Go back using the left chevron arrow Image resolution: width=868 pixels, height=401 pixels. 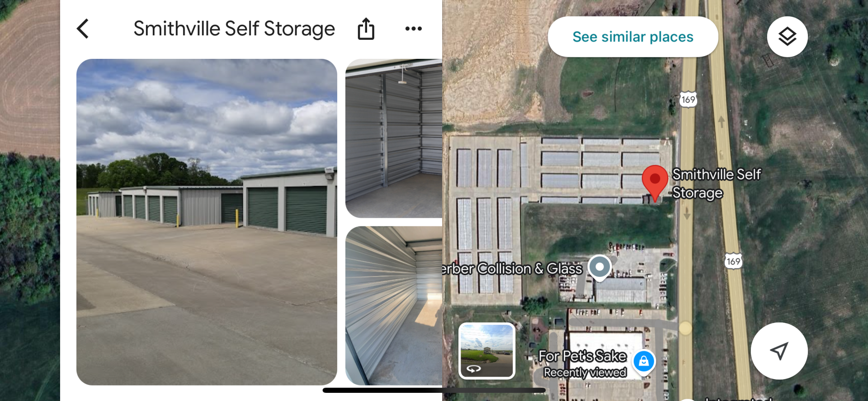coord(83,29)
